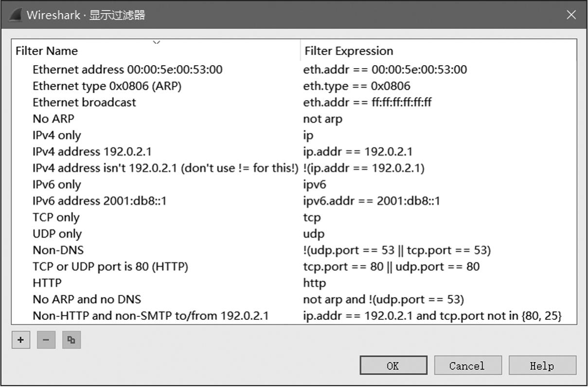Select the TCP only filter name
Screen dimensions: 588x387
[56, 217]
